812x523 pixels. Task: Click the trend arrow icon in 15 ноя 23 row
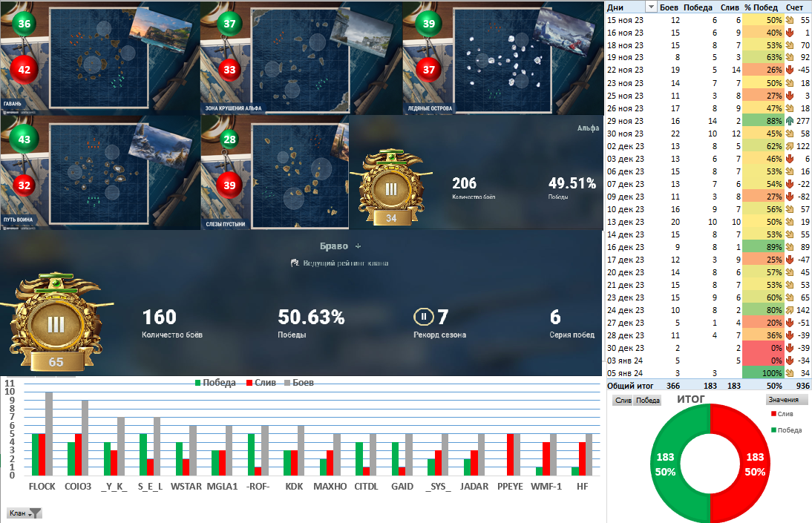point(790,20)
